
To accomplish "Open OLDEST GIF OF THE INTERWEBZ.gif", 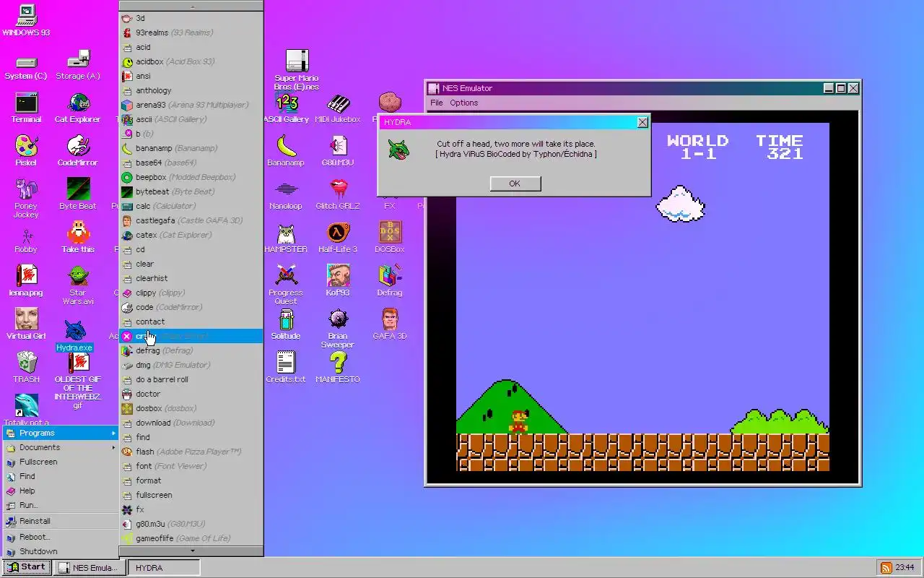I will point(78,381).
